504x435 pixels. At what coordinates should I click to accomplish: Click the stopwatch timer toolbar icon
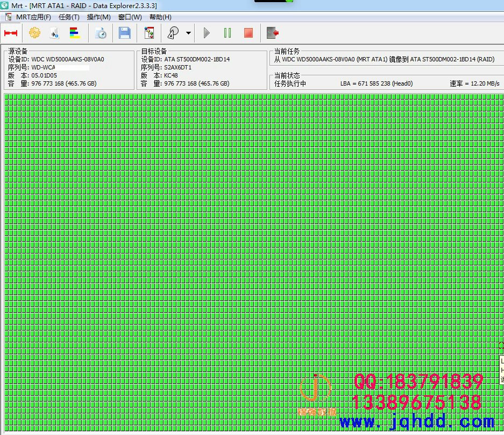(101, 33)
